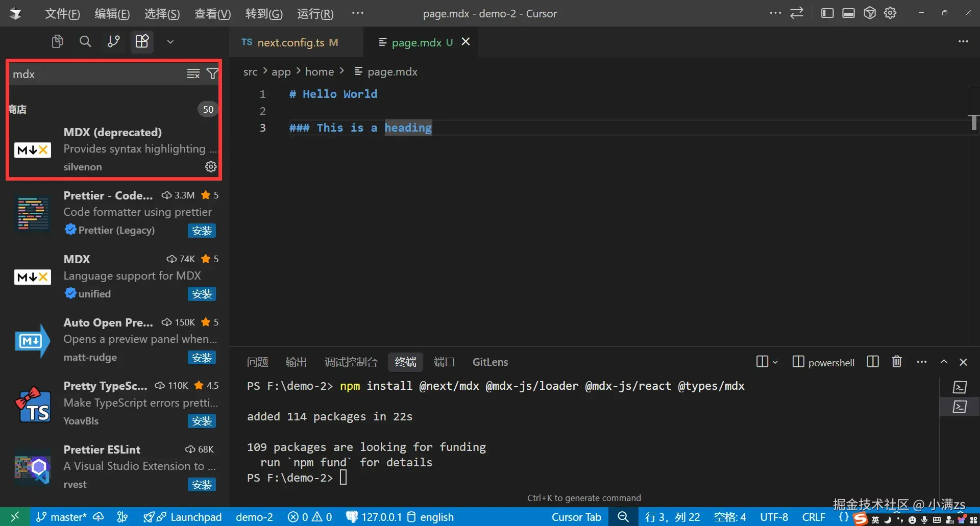The height and width of the screenshot is (526, 980).
Task: Toggle the primary sidebar layout icon
Action: click(x=827, y=13)
